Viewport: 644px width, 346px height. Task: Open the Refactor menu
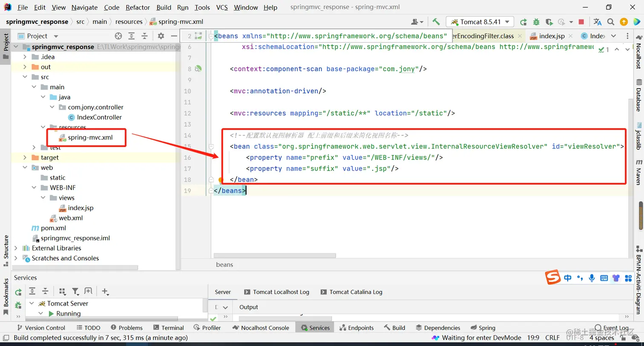138,7
